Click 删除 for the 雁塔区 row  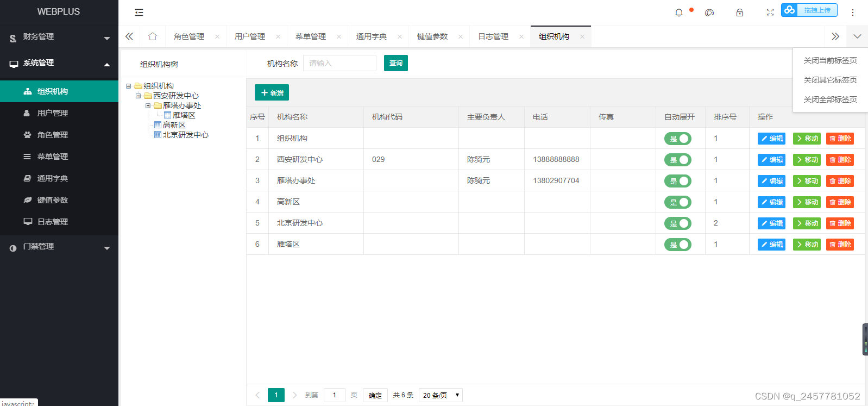[x=840, y=245]
